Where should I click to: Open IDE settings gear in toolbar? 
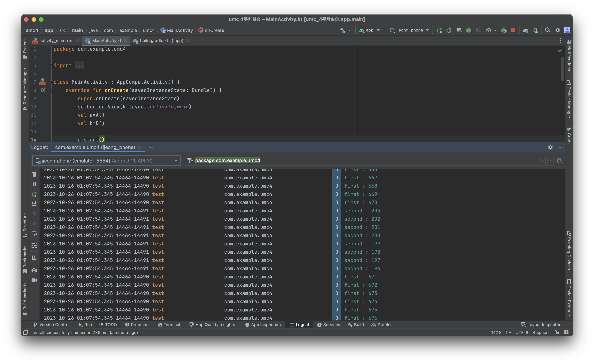pos(558,30)
